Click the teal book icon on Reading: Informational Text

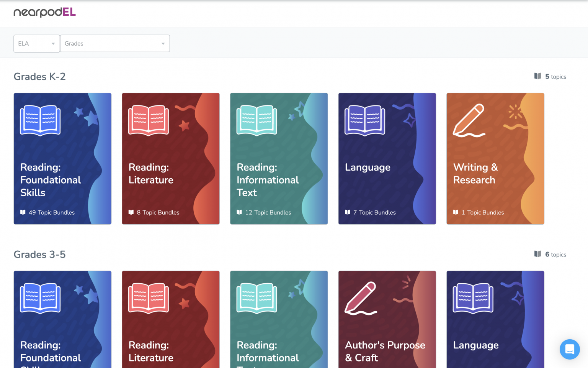click(x=256, y=120)
